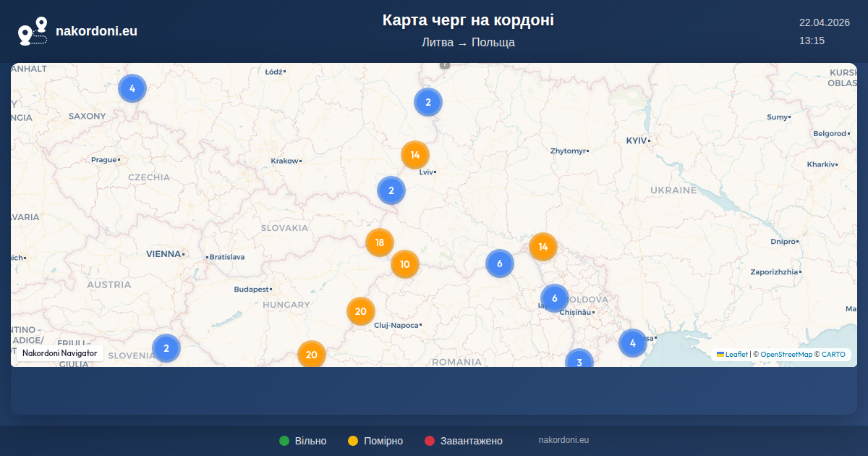The width and height of the screenshot is (868, 456).
Task: Click the footer nakordoni.eu text
Action: 563,440
